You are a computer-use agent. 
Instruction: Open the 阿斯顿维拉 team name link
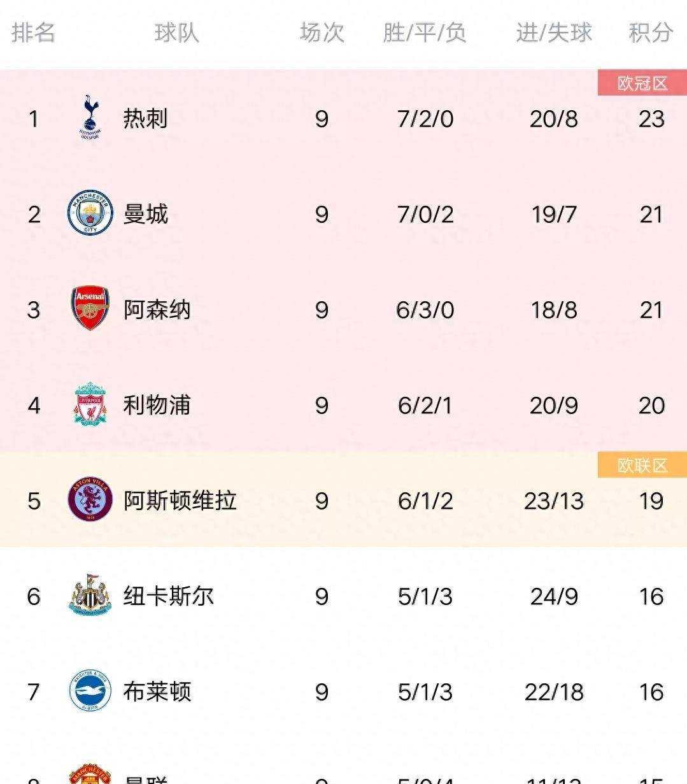click(180, 501)
